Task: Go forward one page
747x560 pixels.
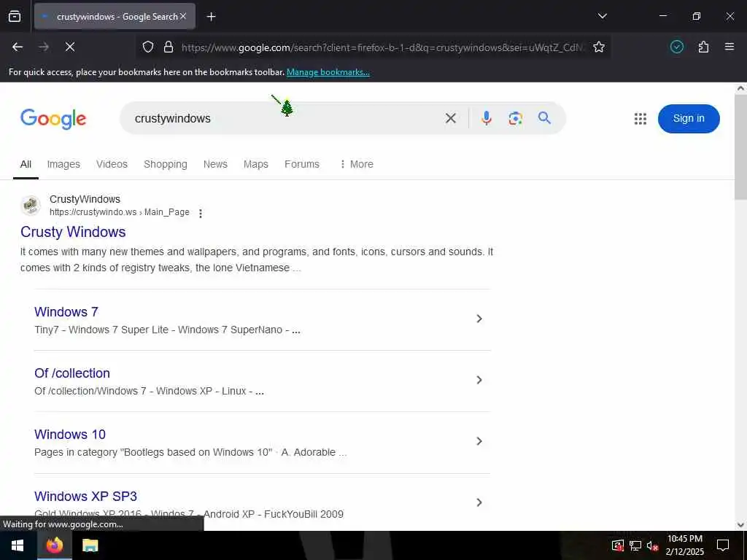Action: tap(44, 47)
